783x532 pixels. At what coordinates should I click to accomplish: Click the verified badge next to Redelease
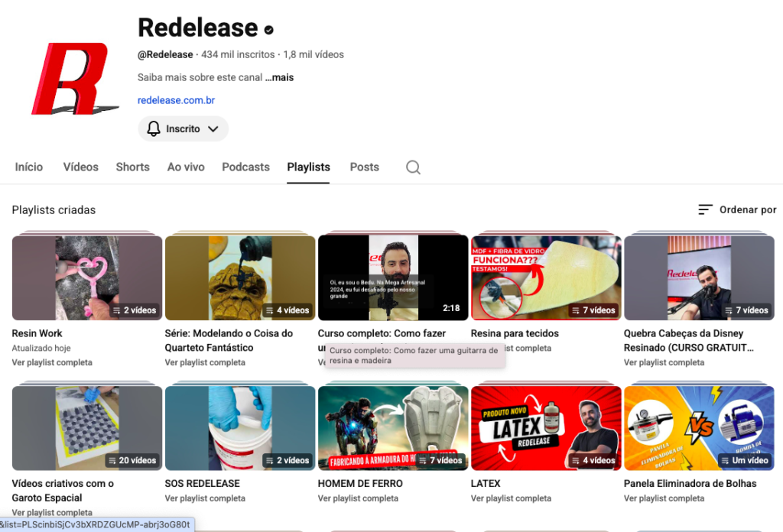[268, 30]
